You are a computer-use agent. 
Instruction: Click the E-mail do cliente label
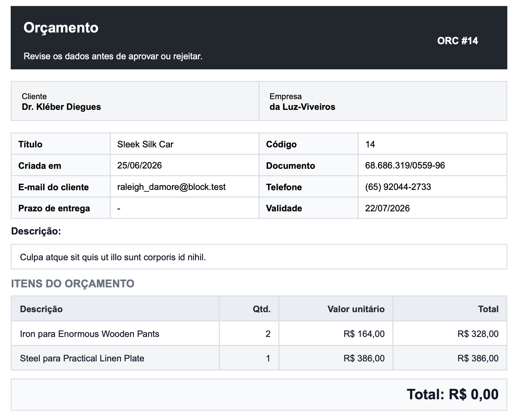pos(54,187)
